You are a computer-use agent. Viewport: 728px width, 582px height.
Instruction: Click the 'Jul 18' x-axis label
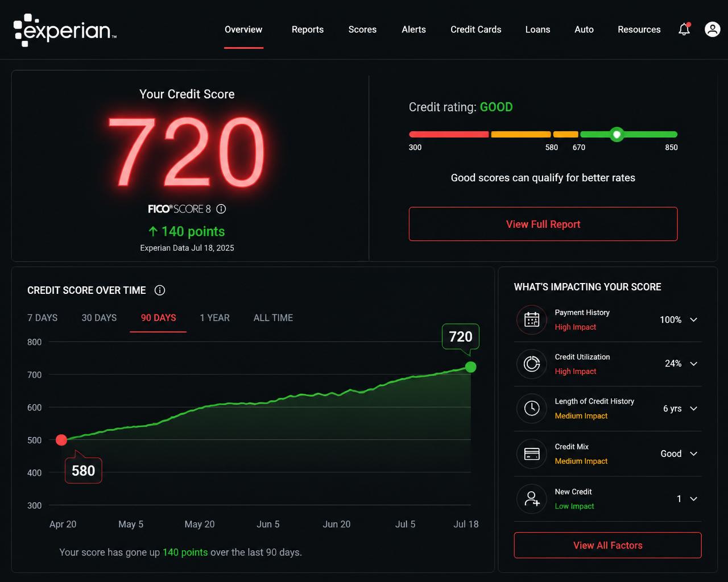click(466, 524)
